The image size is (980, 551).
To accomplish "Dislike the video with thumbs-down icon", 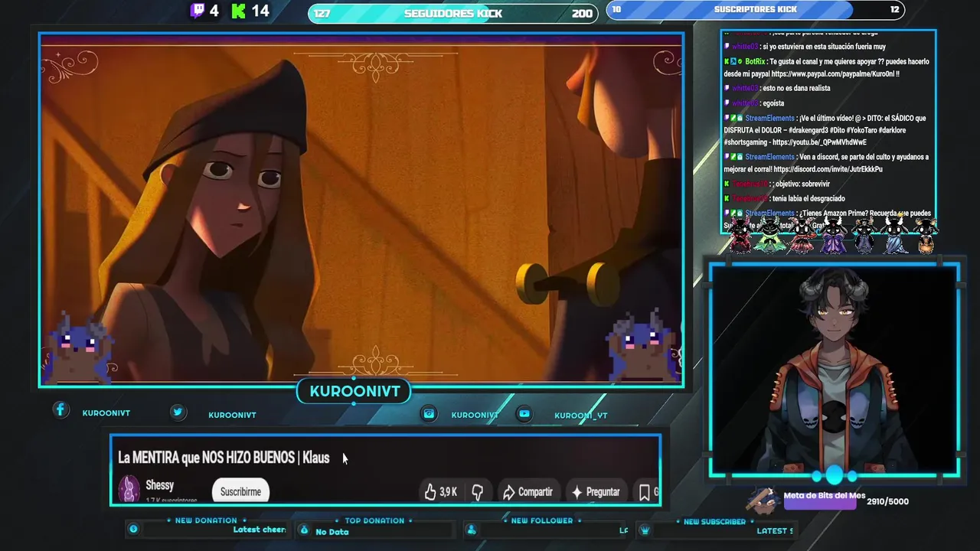I will (x=477, y=492).
